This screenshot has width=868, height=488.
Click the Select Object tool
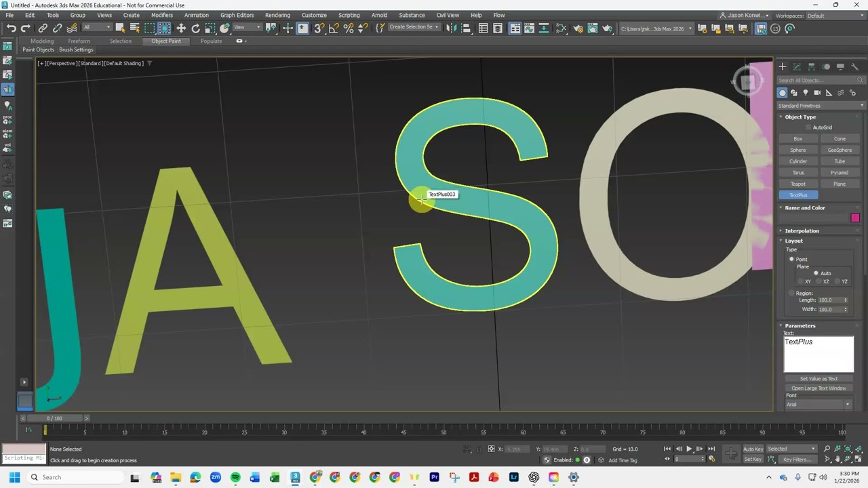[x=120, y=28]
